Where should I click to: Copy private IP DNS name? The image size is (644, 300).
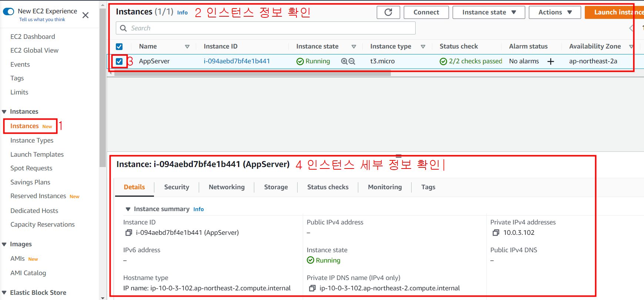pos(312,288)
